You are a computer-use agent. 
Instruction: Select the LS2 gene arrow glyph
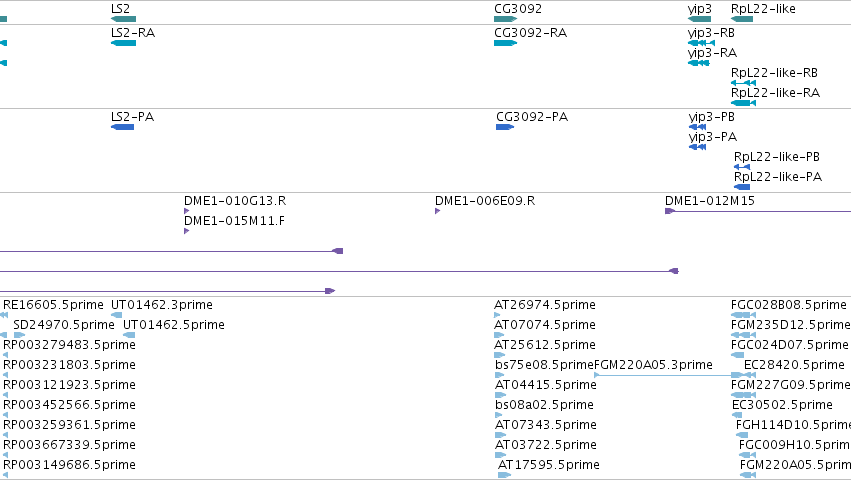[x=123, y=19]
